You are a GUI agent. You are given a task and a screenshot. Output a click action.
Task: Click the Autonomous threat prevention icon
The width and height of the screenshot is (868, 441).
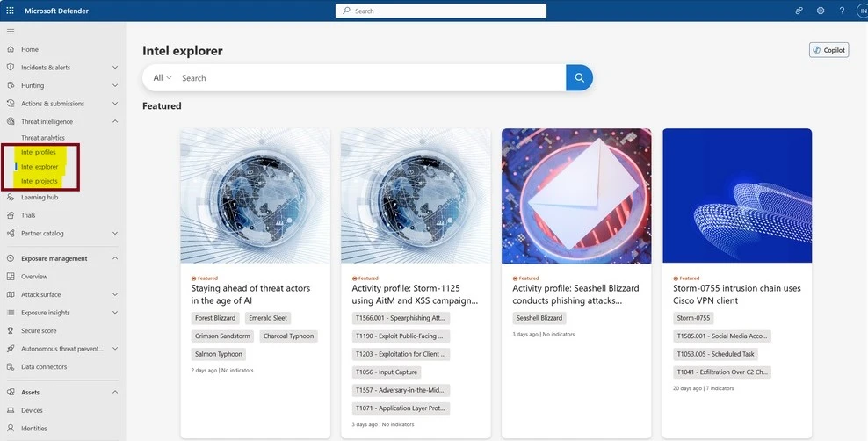pos(11,349)
